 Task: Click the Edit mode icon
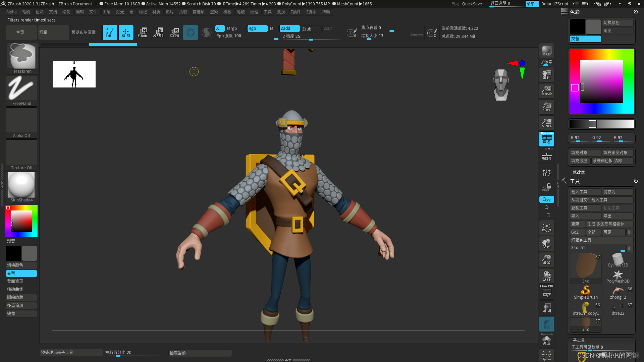[x=110, y=33]
